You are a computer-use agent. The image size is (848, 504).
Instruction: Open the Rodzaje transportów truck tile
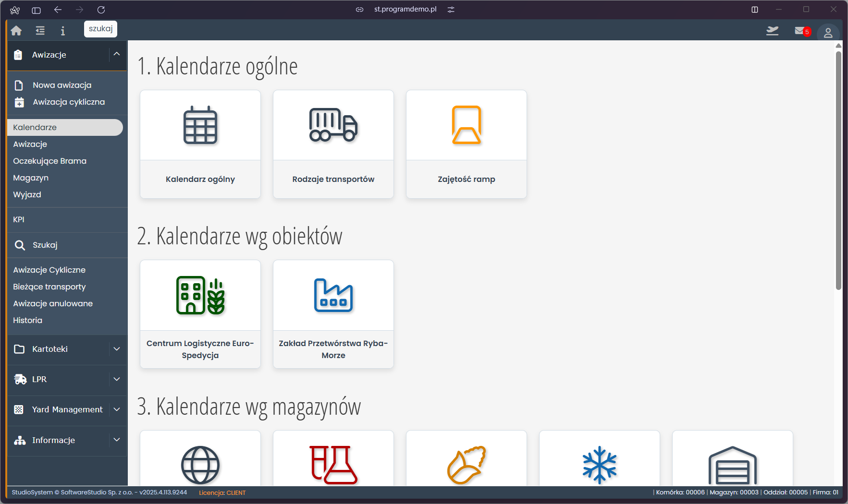click(x=333, y=144)
